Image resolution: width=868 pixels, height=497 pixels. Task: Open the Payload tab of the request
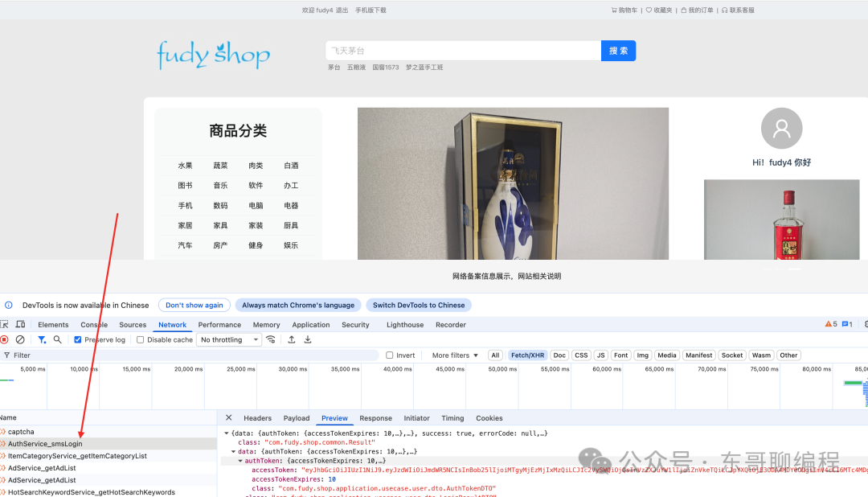pyautogui.click(x=297, y=418)
